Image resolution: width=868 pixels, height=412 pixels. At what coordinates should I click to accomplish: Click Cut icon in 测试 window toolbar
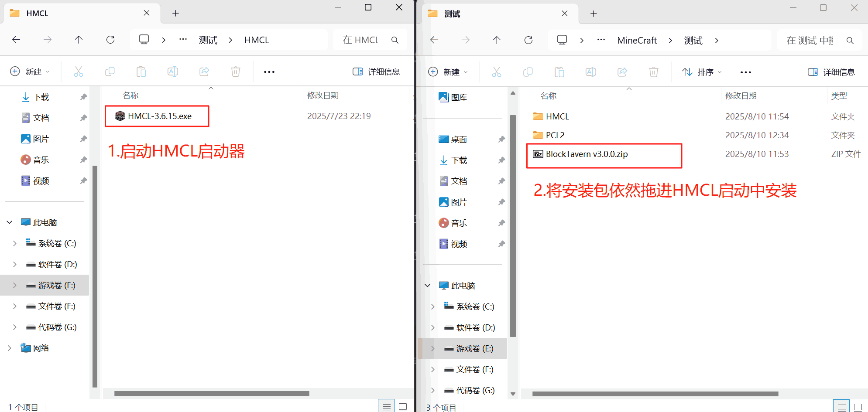tap(497, 72)
